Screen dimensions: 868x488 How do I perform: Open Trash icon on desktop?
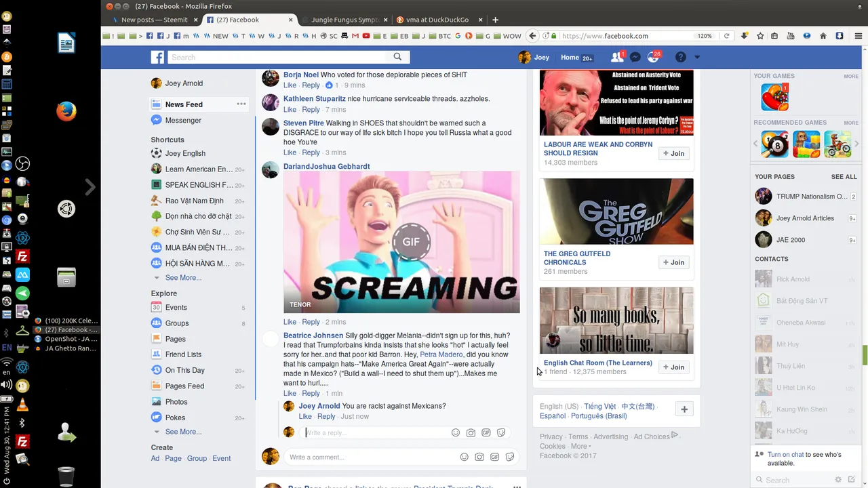click(x=66, y=476)
